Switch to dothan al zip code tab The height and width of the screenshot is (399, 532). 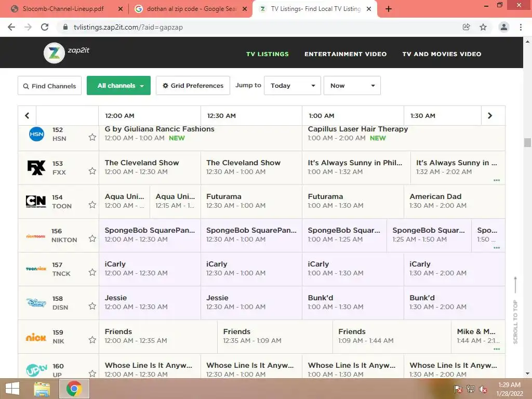click(191, 9)
